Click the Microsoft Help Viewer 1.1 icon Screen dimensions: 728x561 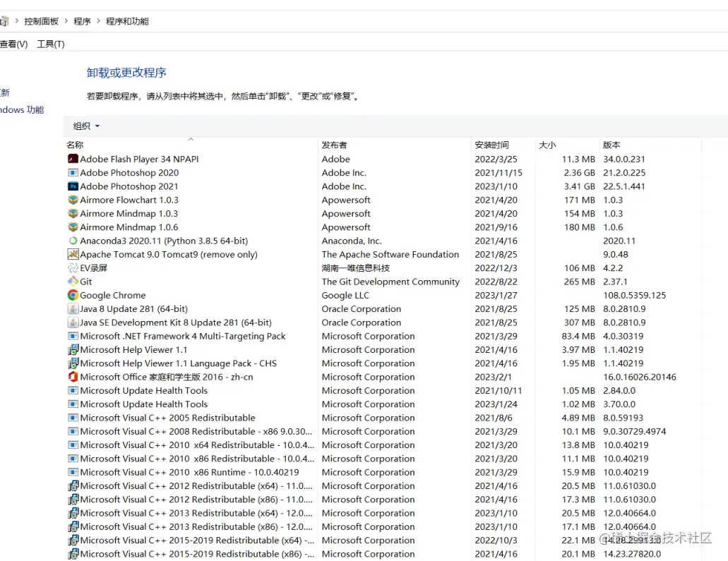[73, 349]
